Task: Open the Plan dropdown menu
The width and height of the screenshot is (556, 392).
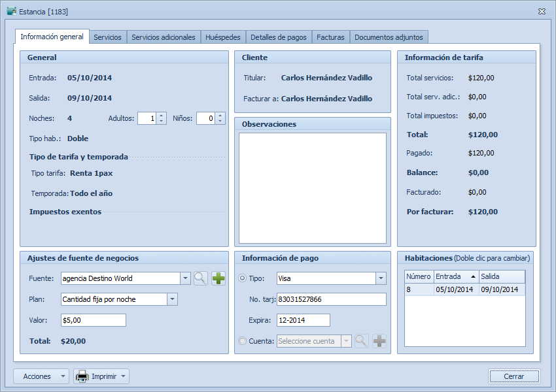Action: click(x=172, y=299)
